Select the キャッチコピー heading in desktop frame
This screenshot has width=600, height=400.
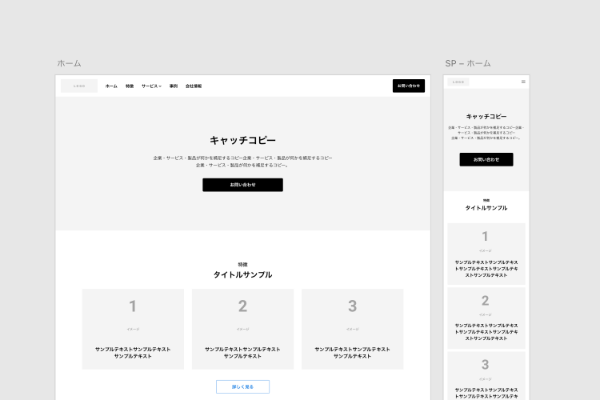[x=243, y=140]
